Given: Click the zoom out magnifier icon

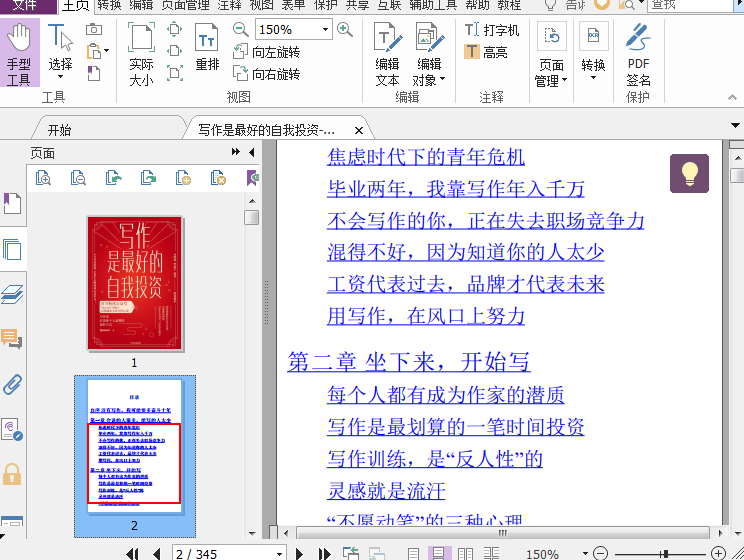Looking at the screenshot, I should (x=241, y=29).
